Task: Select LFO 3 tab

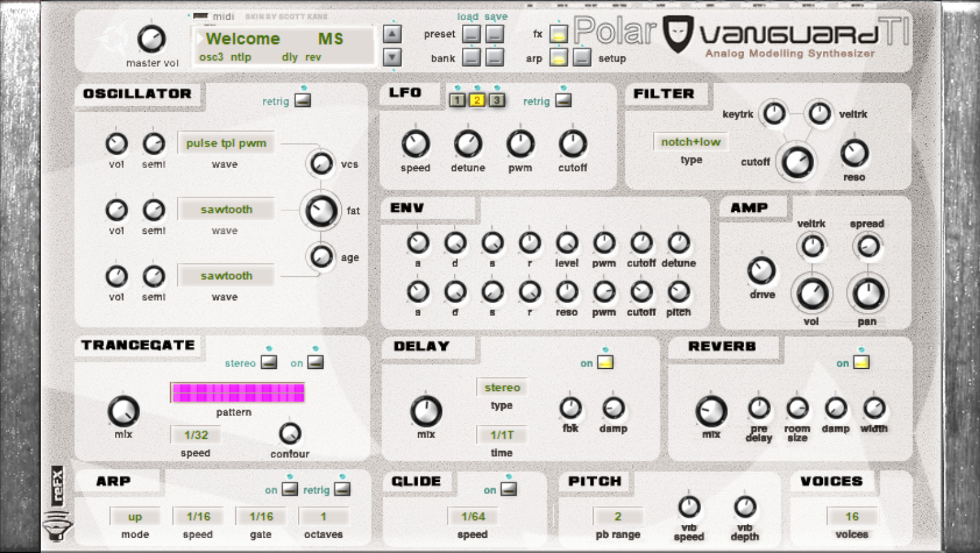Action: pos(497,100)
